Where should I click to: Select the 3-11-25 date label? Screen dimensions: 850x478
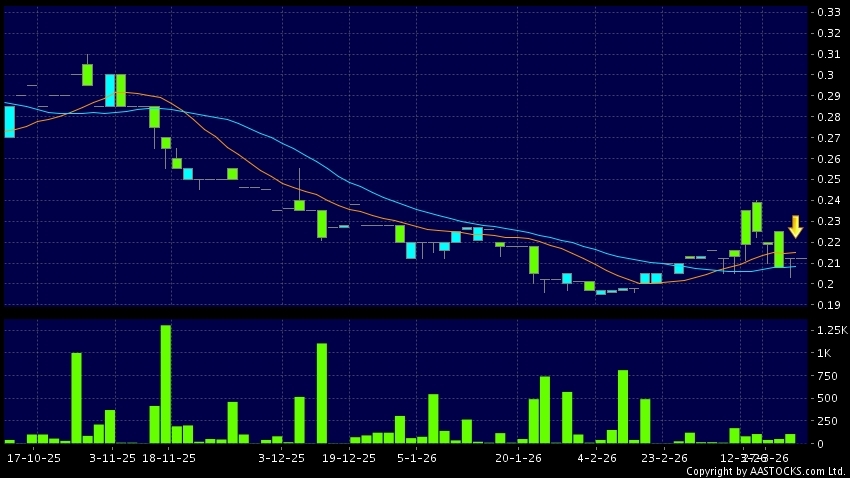tap(113, 458)
